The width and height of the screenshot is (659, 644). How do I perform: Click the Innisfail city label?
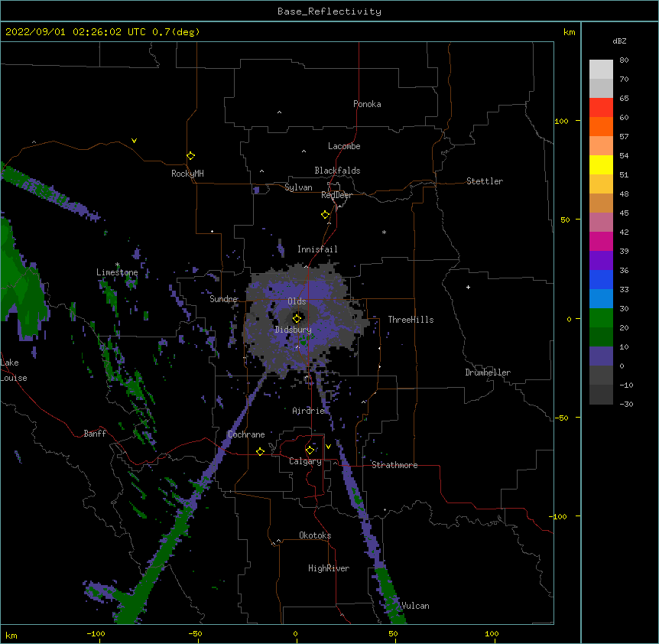[x=317, y=249]
